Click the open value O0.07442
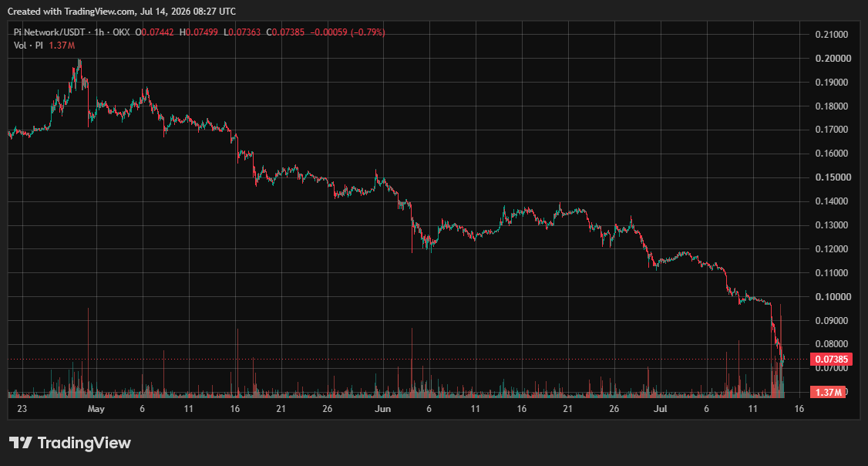868x466 pixels. coord(154,32)
